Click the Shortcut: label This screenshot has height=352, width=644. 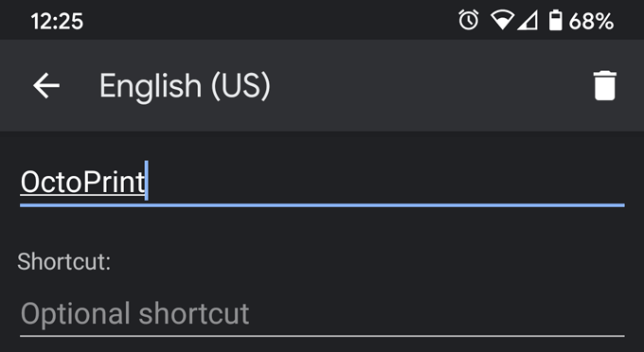pyautogui.click(x=64, y=261)
